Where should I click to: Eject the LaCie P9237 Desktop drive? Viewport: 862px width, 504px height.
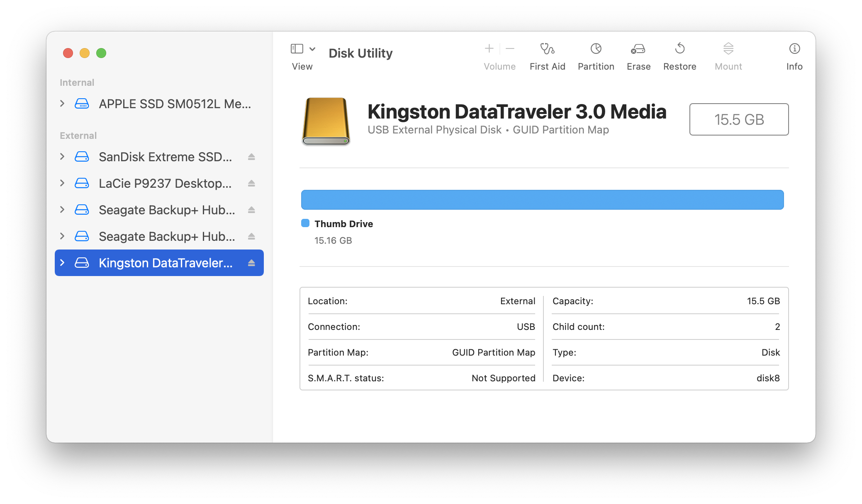point(251,183)
